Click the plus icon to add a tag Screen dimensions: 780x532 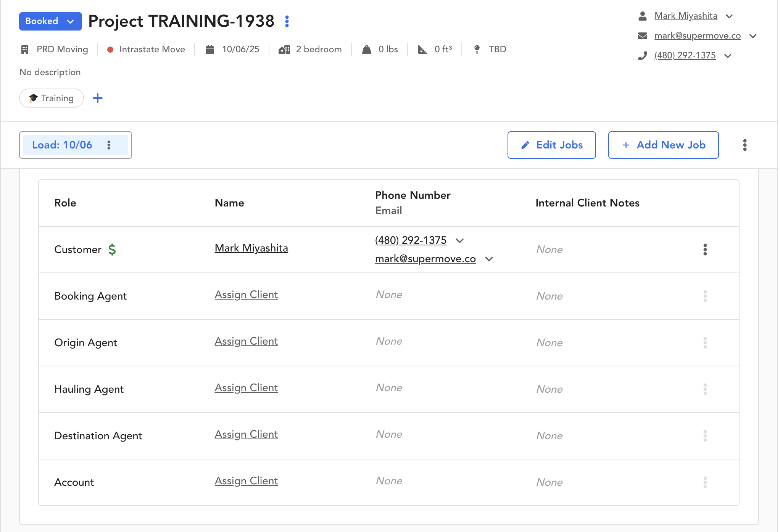pyautogui.click(x=98, y=98)
